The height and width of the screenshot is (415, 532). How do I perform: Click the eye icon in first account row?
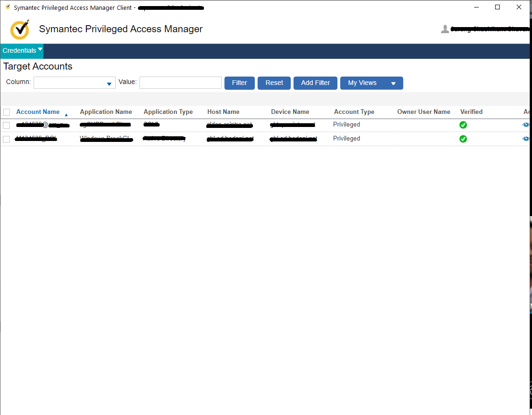(526, 125)
